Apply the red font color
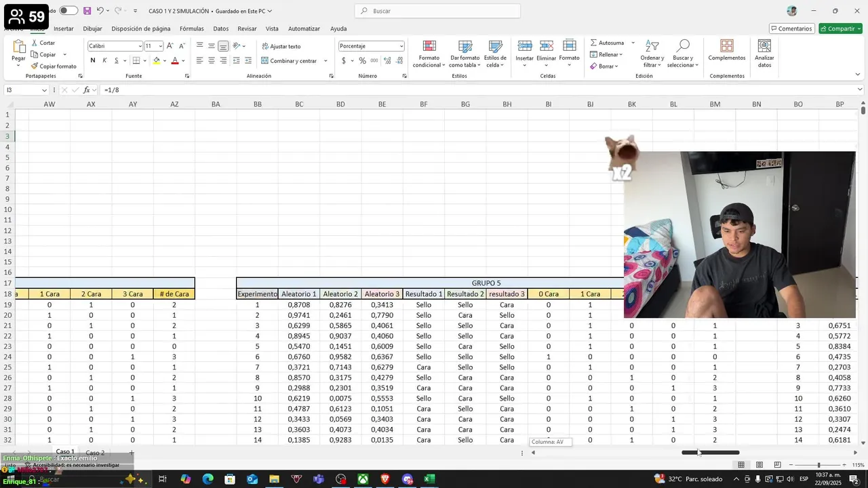The width and height of the screenshot is (868, 488). [175, 60]
